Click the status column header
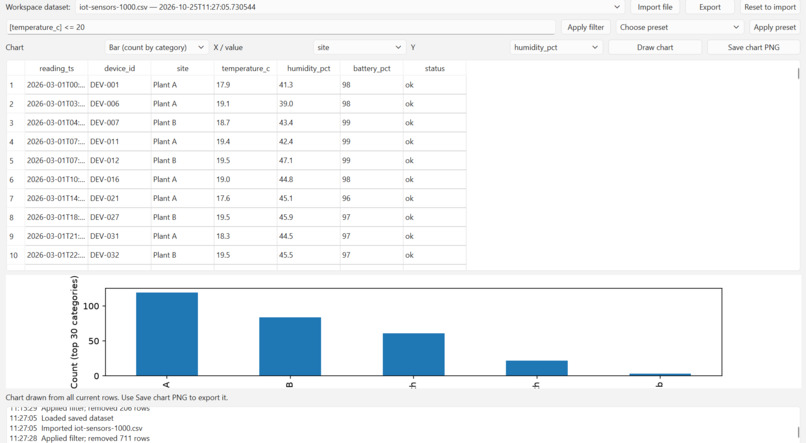The height and width of the screenshot is (443, 806). coord(434,68)
